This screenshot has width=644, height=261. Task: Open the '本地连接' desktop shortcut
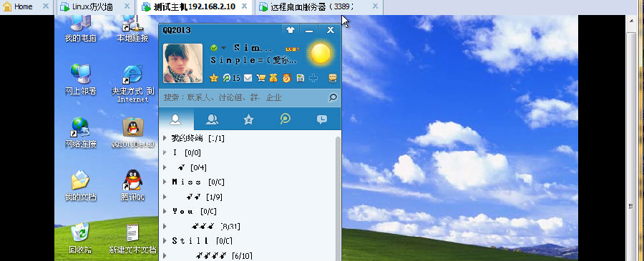[x=132, y=29]
